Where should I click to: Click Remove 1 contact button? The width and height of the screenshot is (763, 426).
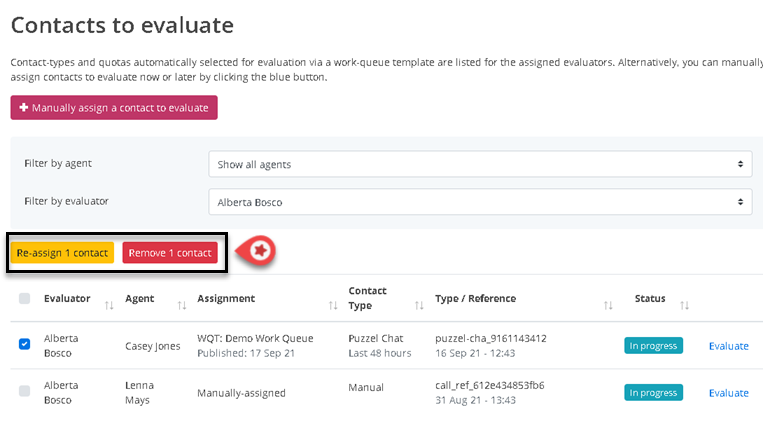pyautogui.click(x=170, y=253)
